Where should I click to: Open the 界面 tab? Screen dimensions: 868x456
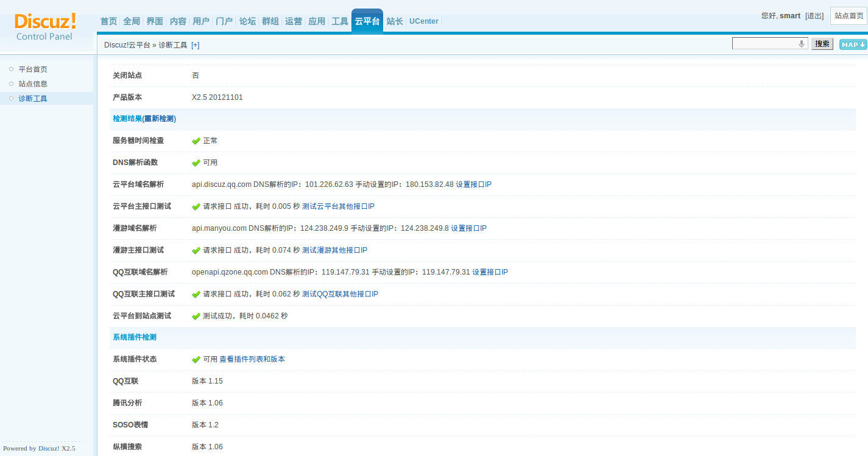point(155,21)
